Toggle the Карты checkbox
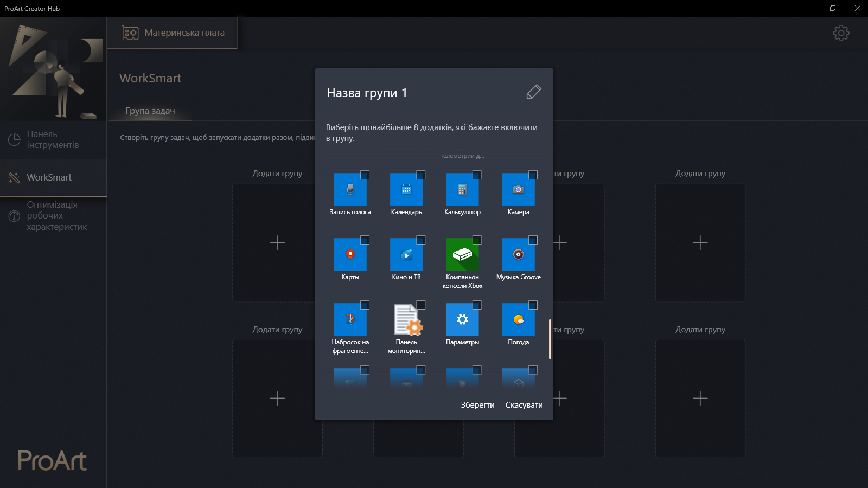 tap(365, 240)
